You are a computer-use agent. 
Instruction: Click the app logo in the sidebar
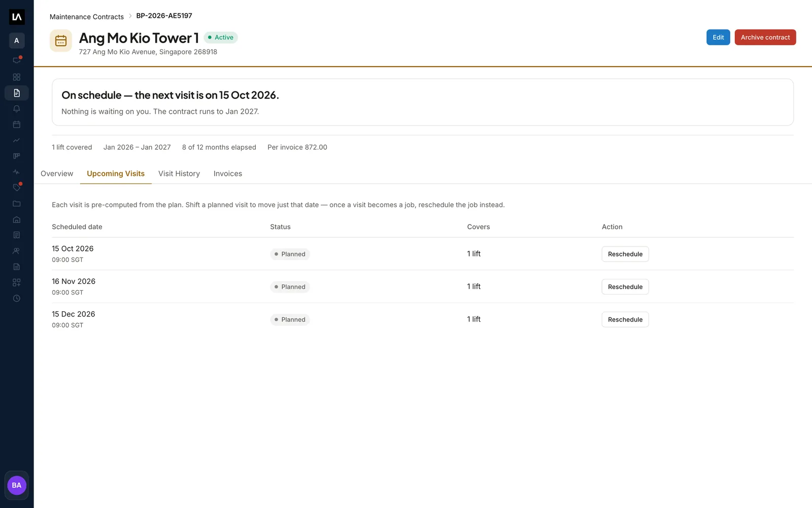click(x=17, y=17)
